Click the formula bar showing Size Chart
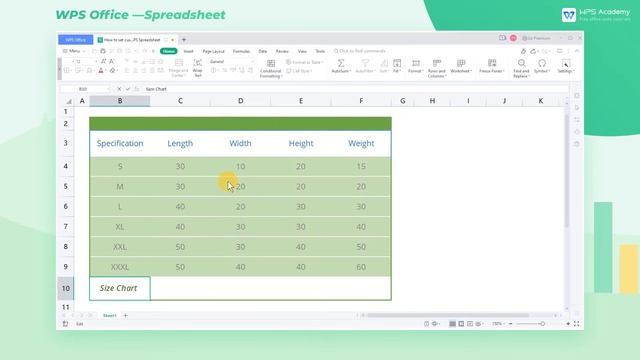640x360 pixels. (x=355, y=89)
